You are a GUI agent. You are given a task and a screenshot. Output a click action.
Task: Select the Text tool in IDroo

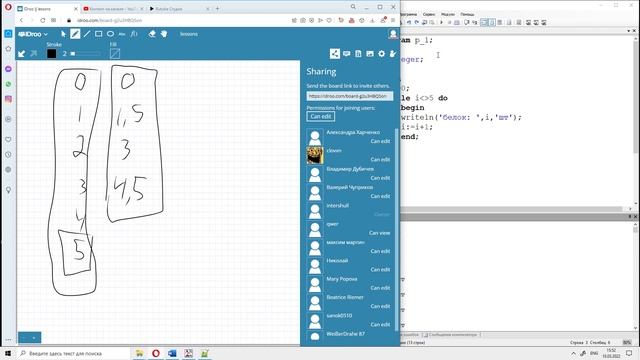coord(122,34)
